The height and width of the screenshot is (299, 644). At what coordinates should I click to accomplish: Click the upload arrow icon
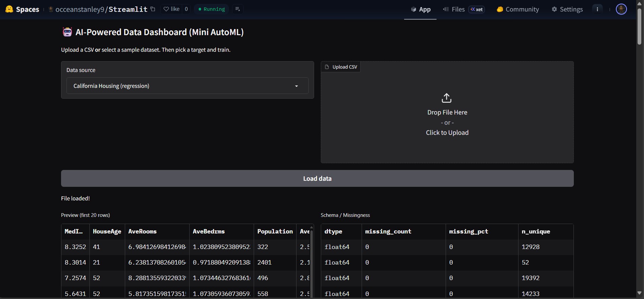coord(446,98)
